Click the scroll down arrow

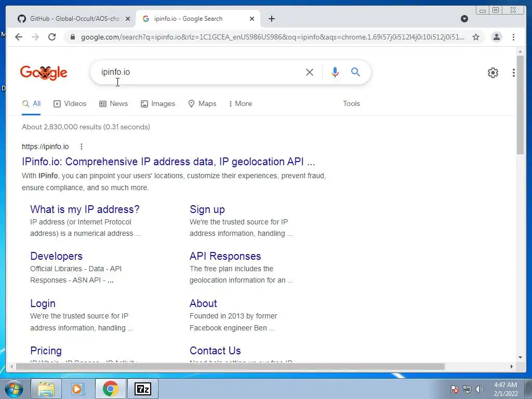click(x=520, y=357)
